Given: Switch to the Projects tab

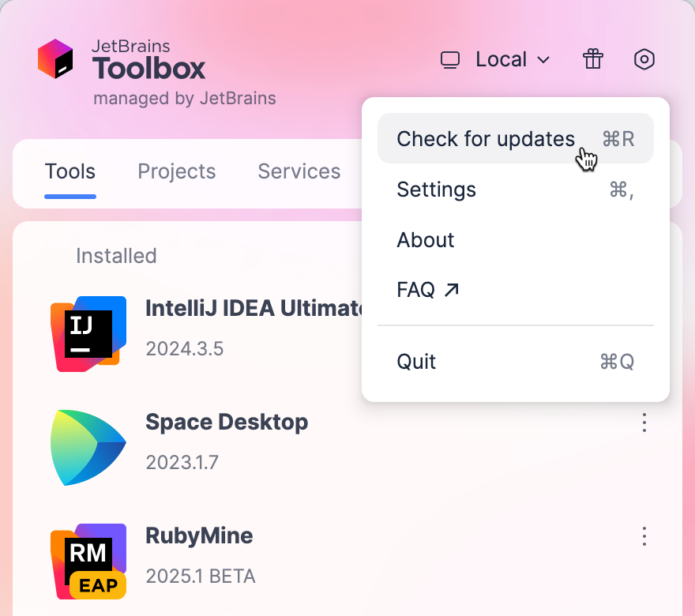Looking at the screenshot, I should (176, 171).
